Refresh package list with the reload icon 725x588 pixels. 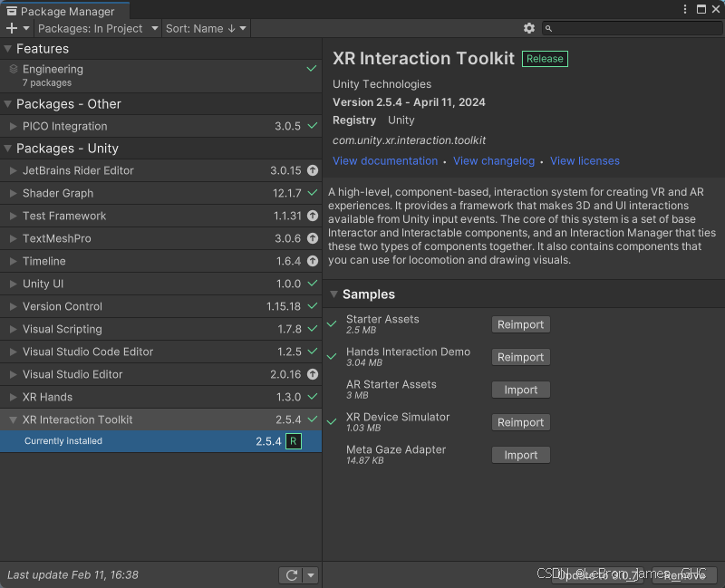click(290, 574)
